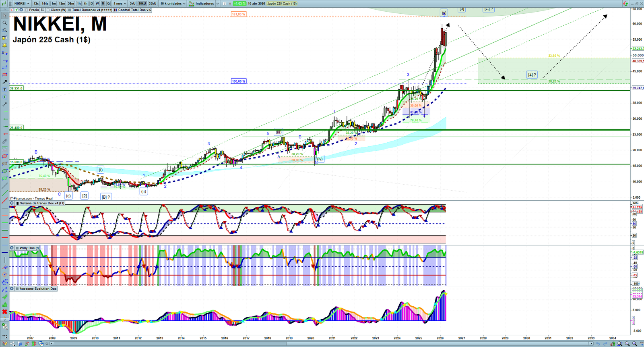The width and height of the screenshot is (644, 347).
Task: Zoom out using bottom-right magnifier minus
Action: click(627, 344)
